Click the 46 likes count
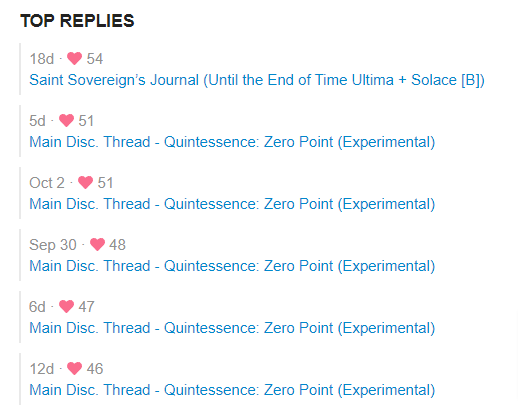 coord(95,369)
